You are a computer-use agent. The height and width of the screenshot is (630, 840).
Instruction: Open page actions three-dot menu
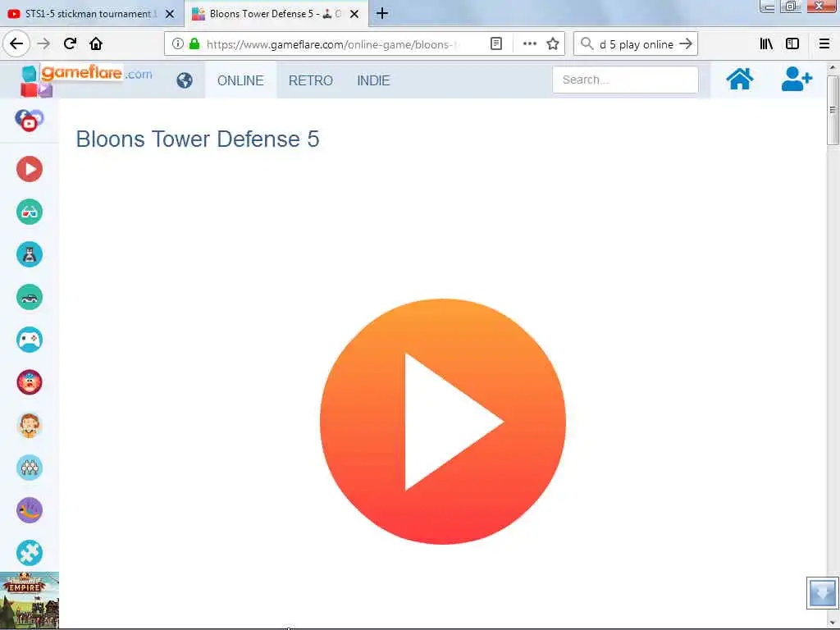(529, 44)
